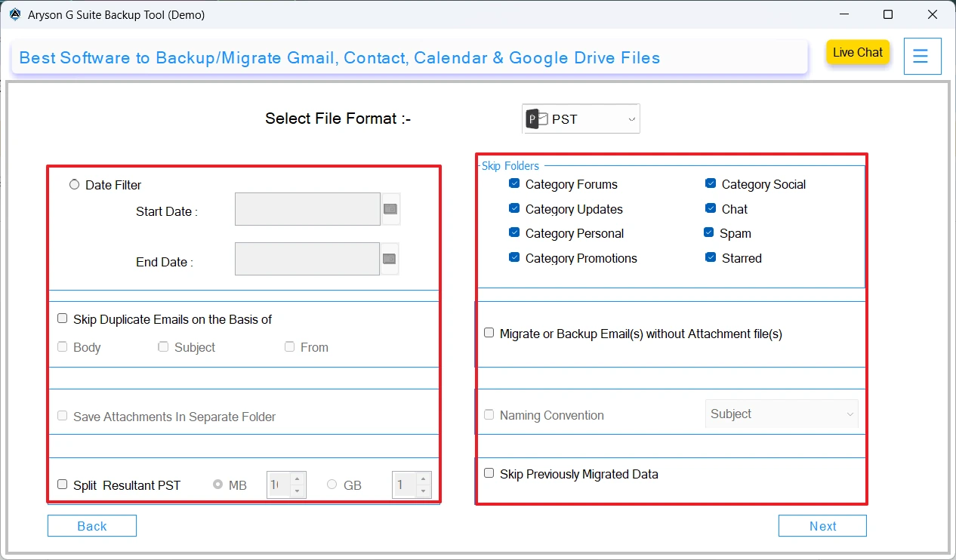Screen dimensions: 956x560
Task: Click the Best Software to Backup/Migrate banner text
Action: 340,57
